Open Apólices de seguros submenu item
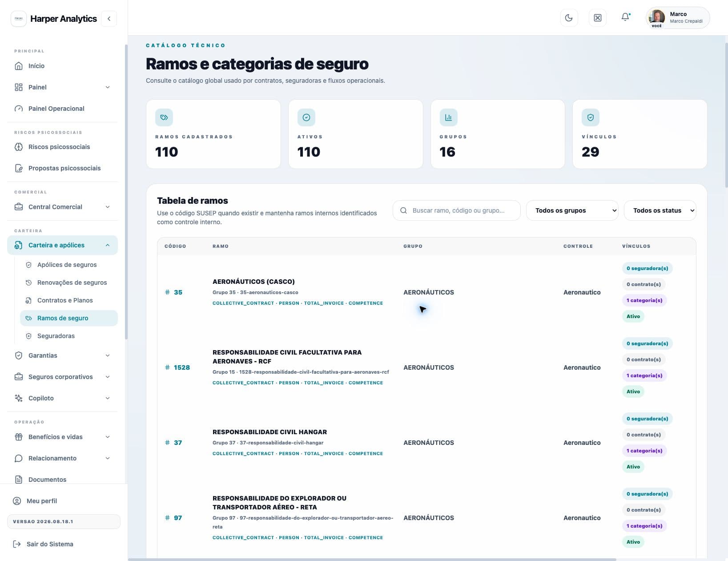Screen dimensions: 728x561 [69, 265]
